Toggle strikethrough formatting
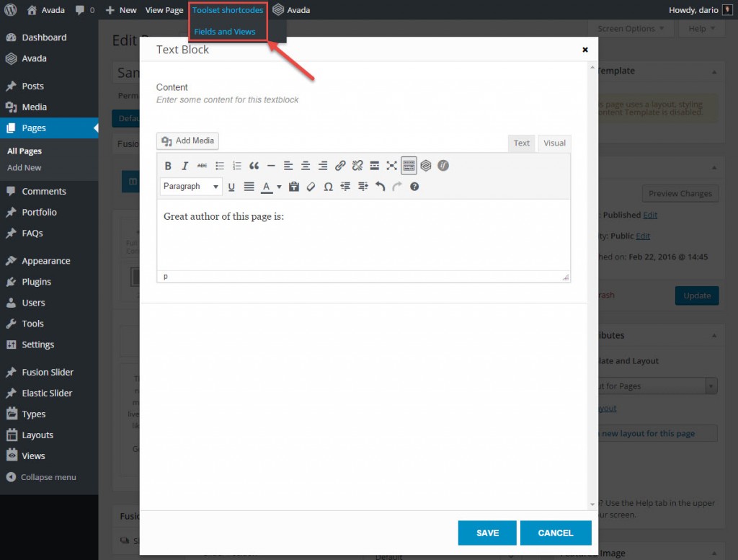The image size is (738, 560). 203,165
